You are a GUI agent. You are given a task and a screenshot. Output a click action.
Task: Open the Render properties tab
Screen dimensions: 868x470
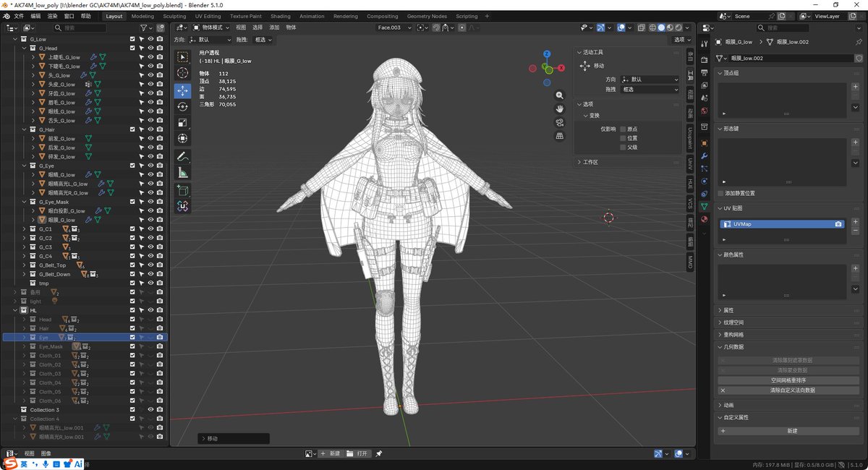pos(705,60)
